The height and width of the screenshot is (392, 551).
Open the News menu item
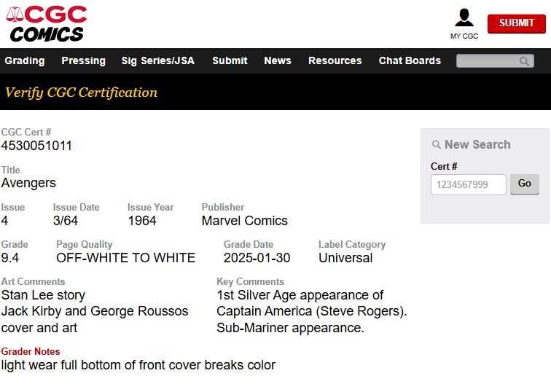(x=278, y=60)
